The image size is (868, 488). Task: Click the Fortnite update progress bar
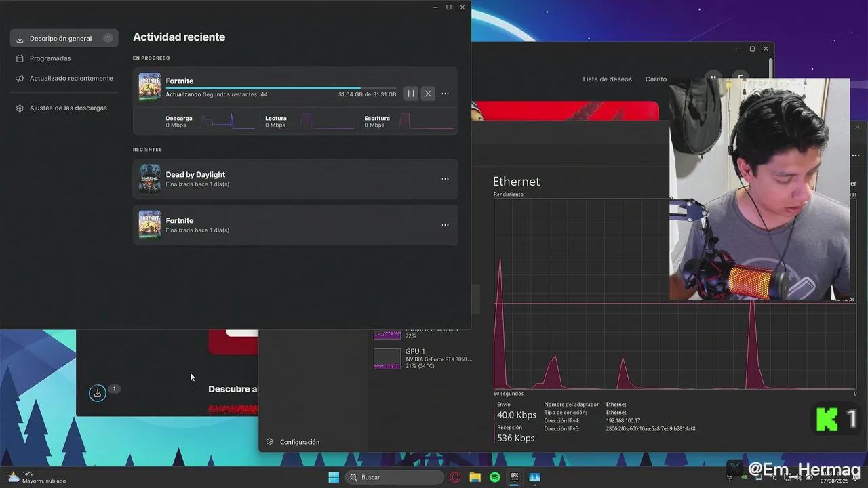coord(281,88)
